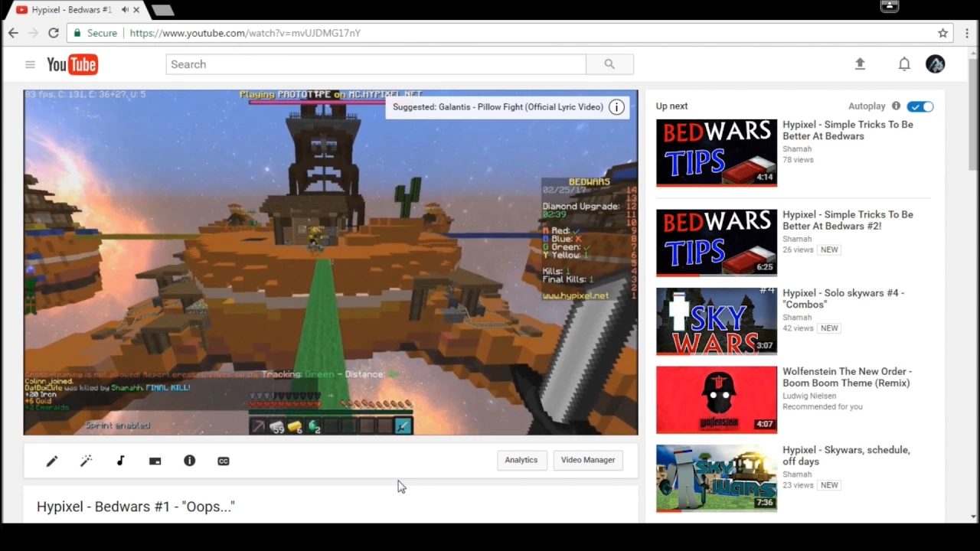Open the magic wand enhancements tool

click(86, 461)
